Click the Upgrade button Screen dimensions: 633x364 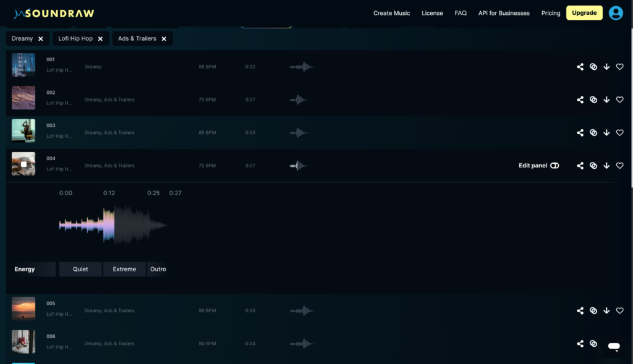(x=584, y=12)
